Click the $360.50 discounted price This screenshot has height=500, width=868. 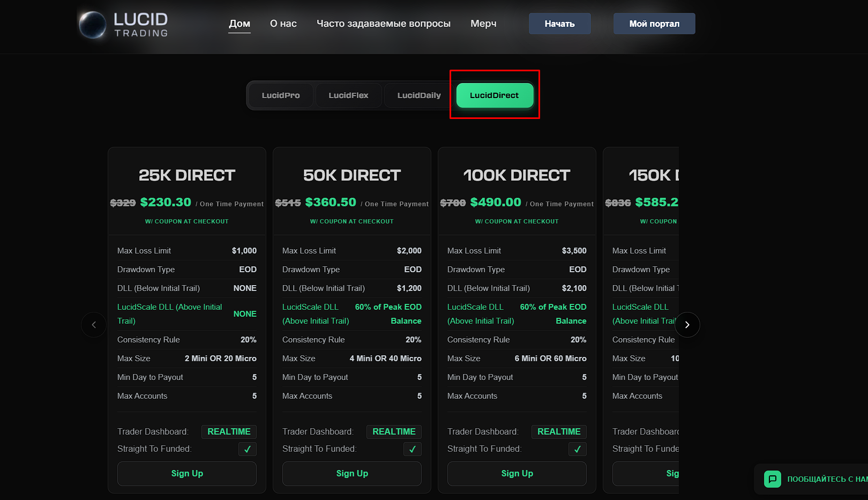click(331, 203)
